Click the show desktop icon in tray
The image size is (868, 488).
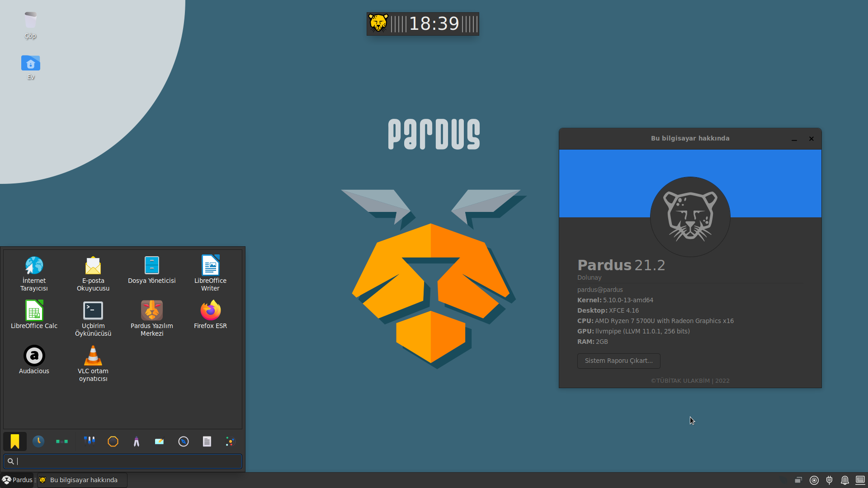coord(860,480)
